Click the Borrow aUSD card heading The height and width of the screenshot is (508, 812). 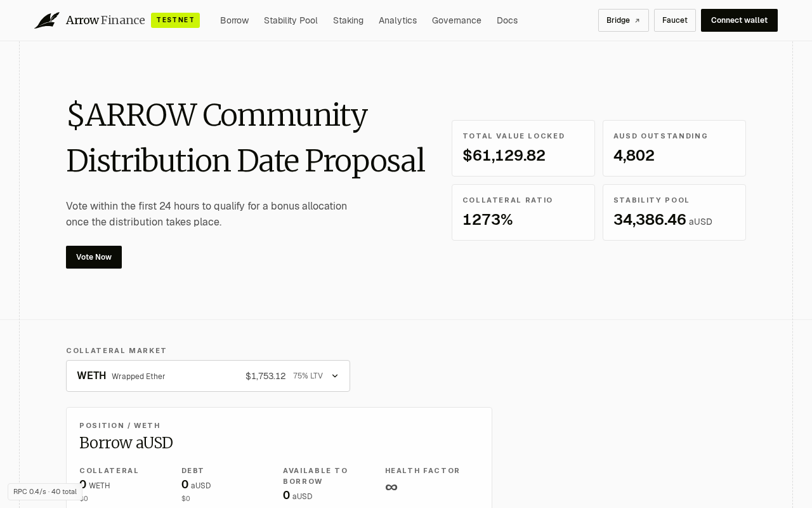coord(126,443)
